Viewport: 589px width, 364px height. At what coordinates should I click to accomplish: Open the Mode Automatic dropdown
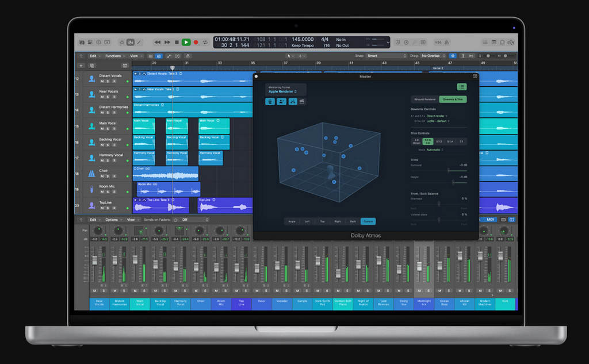pyautogui.click(x=435, y=150)
